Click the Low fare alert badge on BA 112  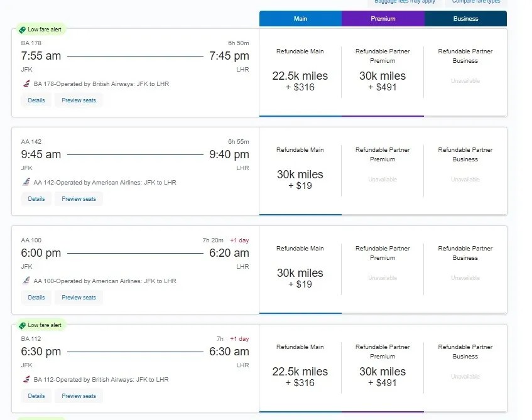click(41, 325)
